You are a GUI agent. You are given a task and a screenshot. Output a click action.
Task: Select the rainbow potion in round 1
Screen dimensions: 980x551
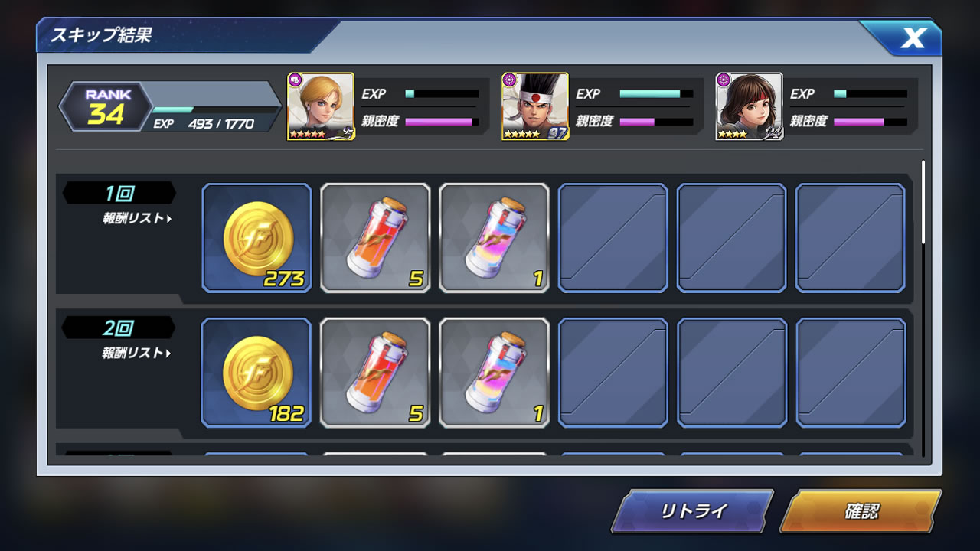494,238
